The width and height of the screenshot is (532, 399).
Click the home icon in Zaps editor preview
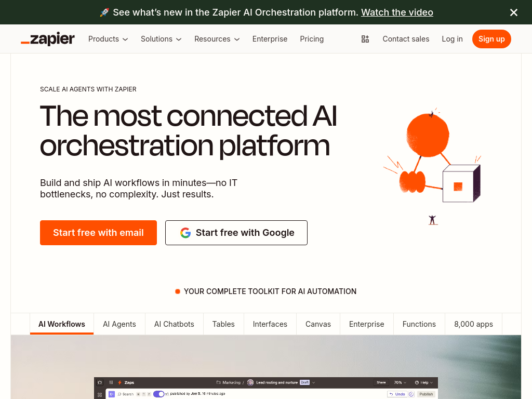point(100,382)
